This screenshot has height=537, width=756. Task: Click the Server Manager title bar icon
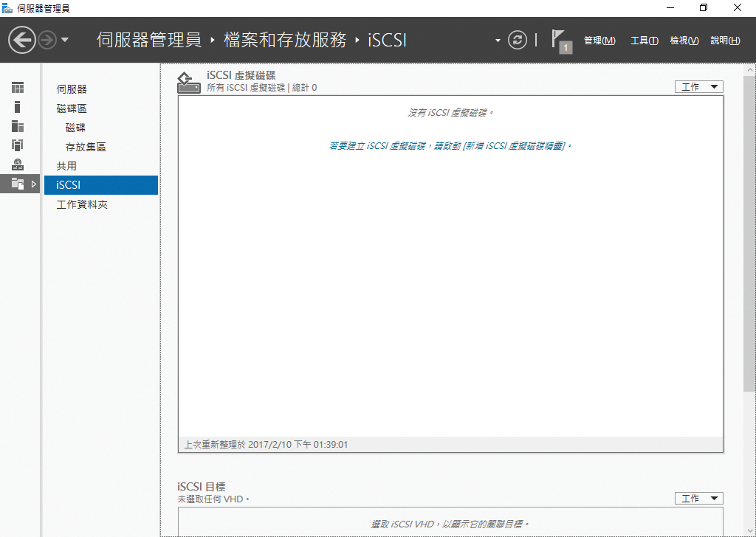pos(7,7)
